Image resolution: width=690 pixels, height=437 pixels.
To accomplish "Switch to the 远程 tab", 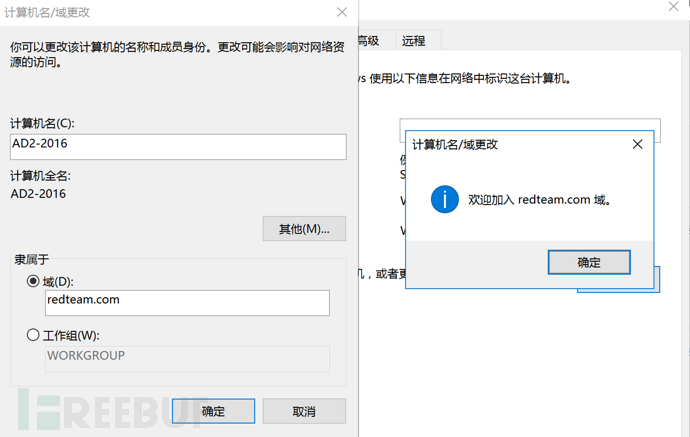I will (413, 41).
